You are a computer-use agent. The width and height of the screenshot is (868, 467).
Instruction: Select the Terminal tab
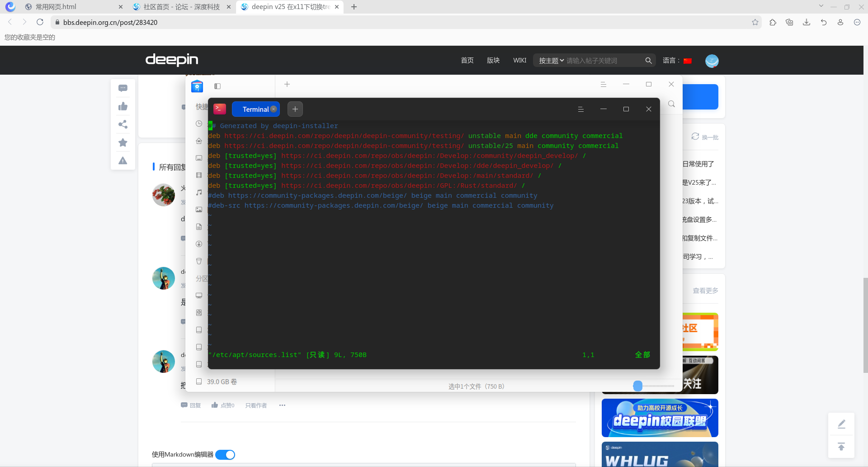256,109
